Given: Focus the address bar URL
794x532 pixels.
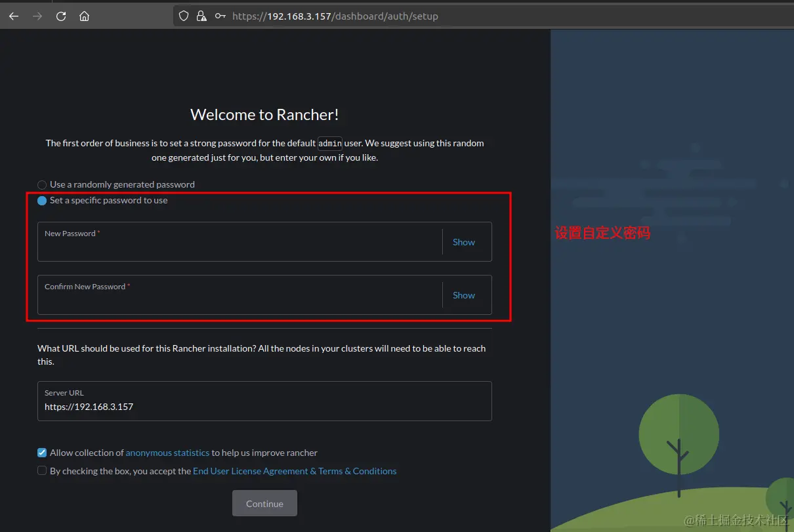Looking at the screenshot, I should [x=335, y=16].
